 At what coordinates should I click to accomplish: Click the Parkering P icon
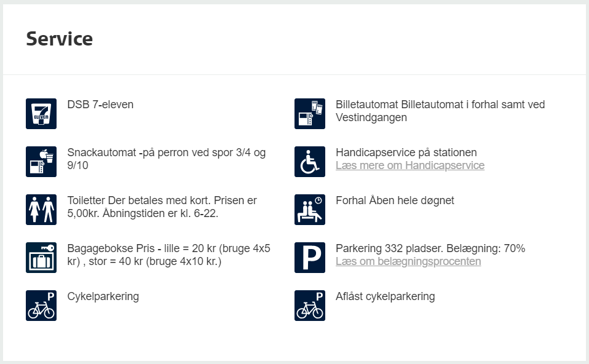tap(309, 257)
